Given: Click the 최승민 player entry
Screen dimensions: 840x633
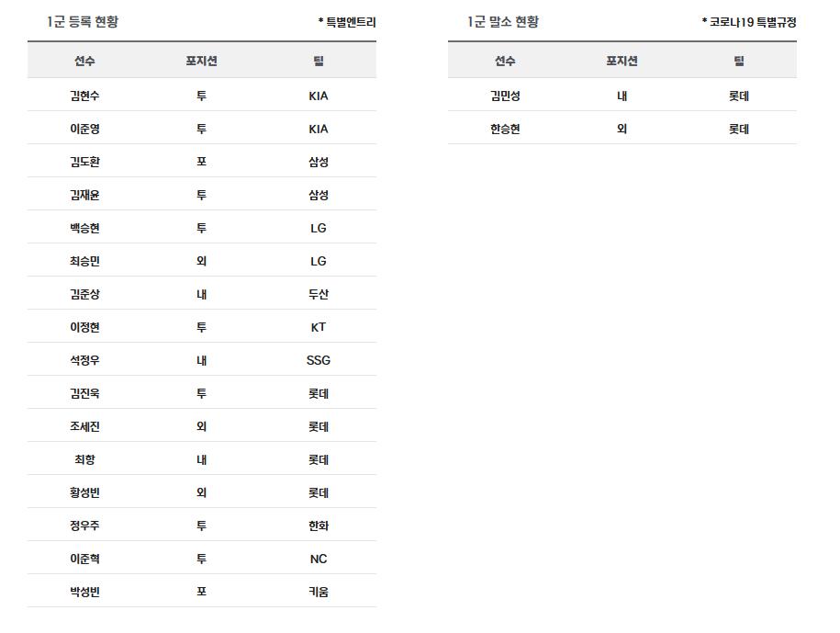Looking at the screenshot, I should (84, 261).
